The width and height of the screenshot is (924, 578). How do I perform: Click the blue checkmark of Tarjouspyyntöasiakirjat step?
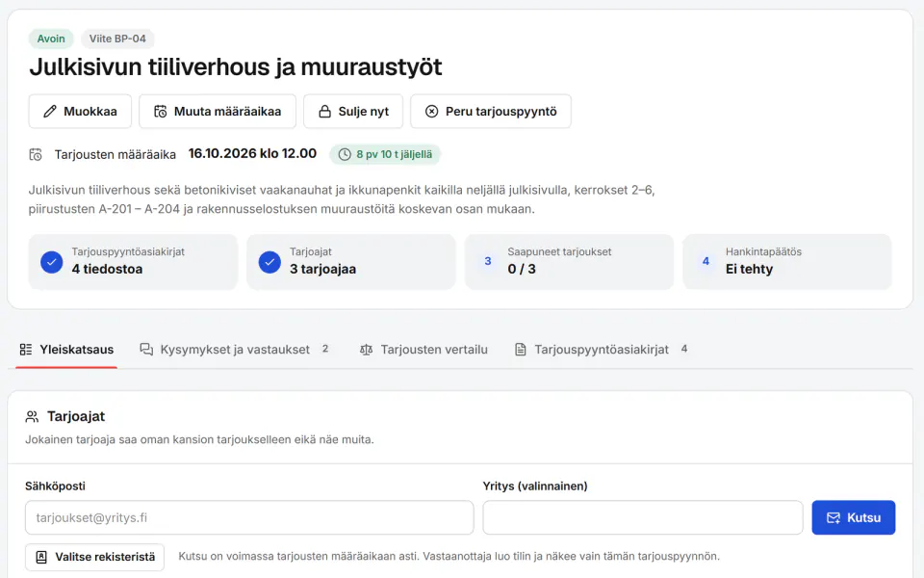52,262
